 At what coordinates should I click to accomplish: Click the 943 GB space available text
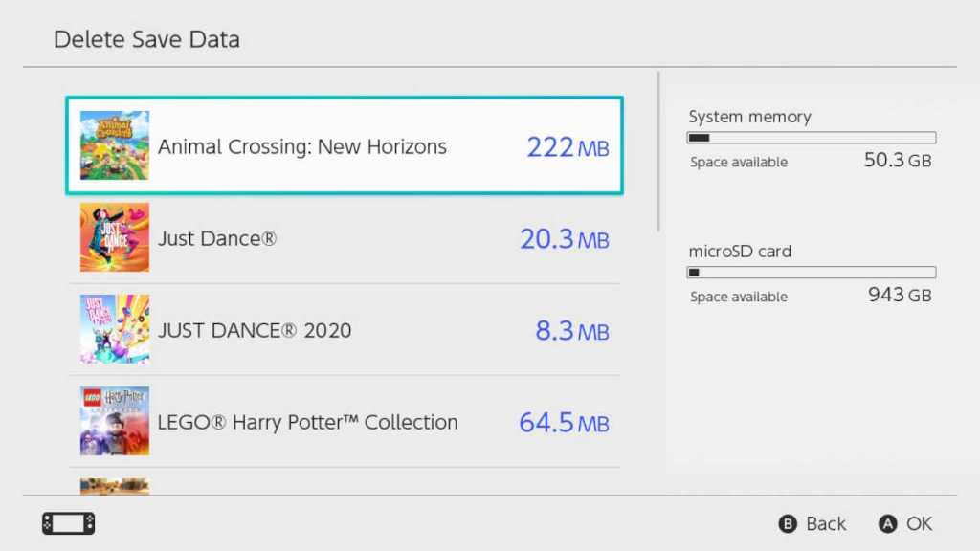(899, 296)
